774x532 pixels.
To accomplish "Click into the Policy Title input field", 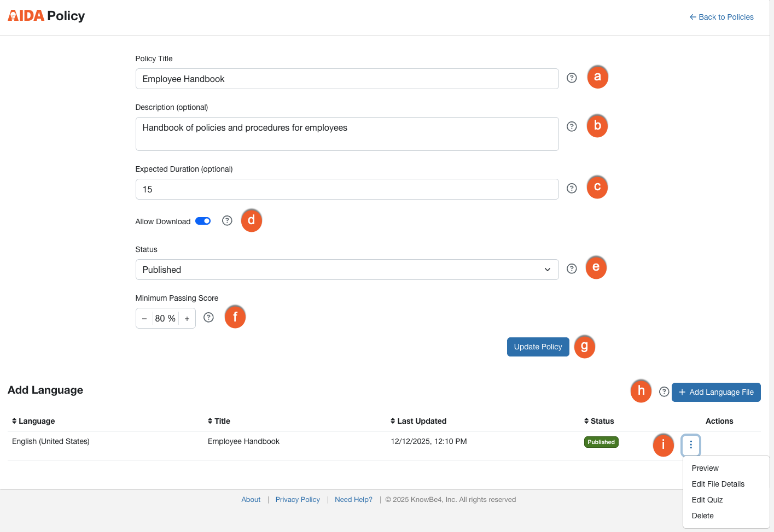I will [x=347, y=79].
